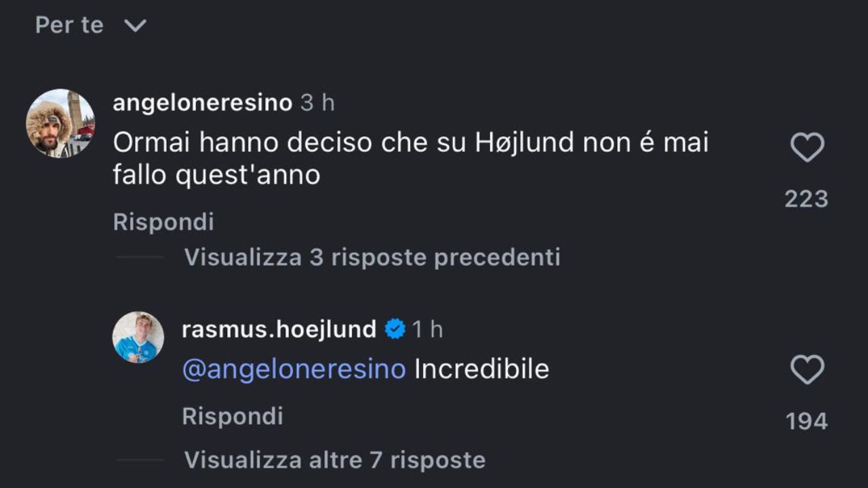The image size is (868, 488).
Task: Click the "3 h" comment timestamp
Action: (317, 103)
